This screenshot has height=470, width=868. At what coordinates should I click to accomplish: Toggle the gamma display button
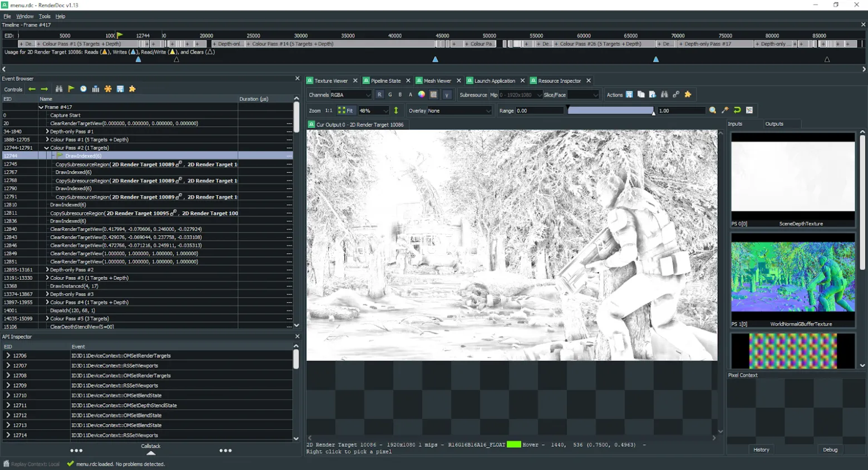click(446, 95)
